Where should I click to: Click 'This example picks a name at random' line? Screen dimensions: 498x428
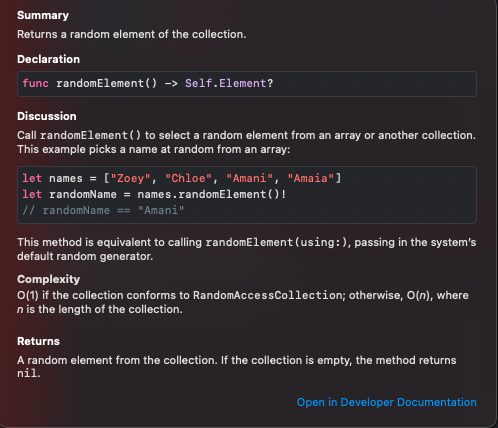coord(154,149)
